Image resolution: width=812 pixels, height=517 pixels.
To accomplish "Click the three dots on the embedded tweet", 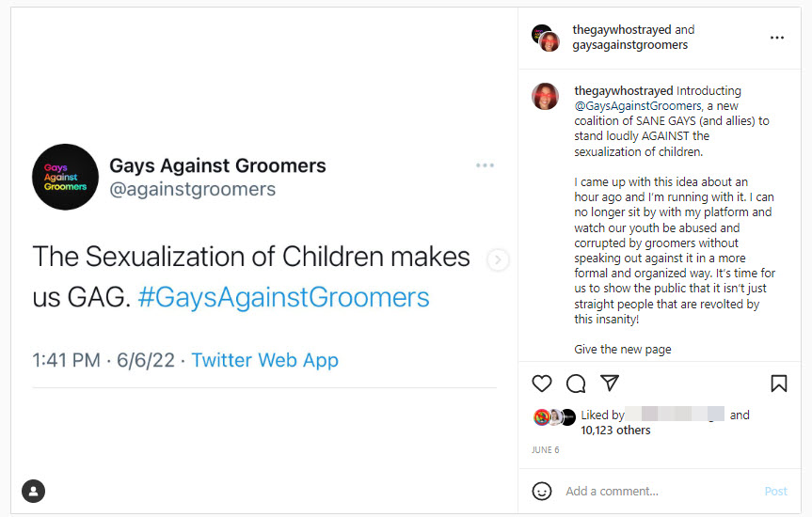I will point(485,165).
